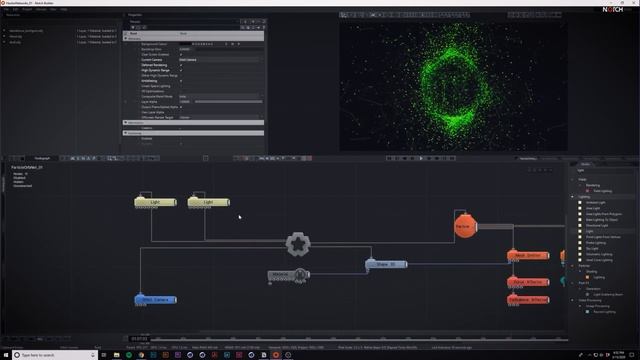The height and width of the screenshot is (360, 640).
Task: Toggle Output Premultiplied Alpha checkbox
Action: (x=181, y=107)
